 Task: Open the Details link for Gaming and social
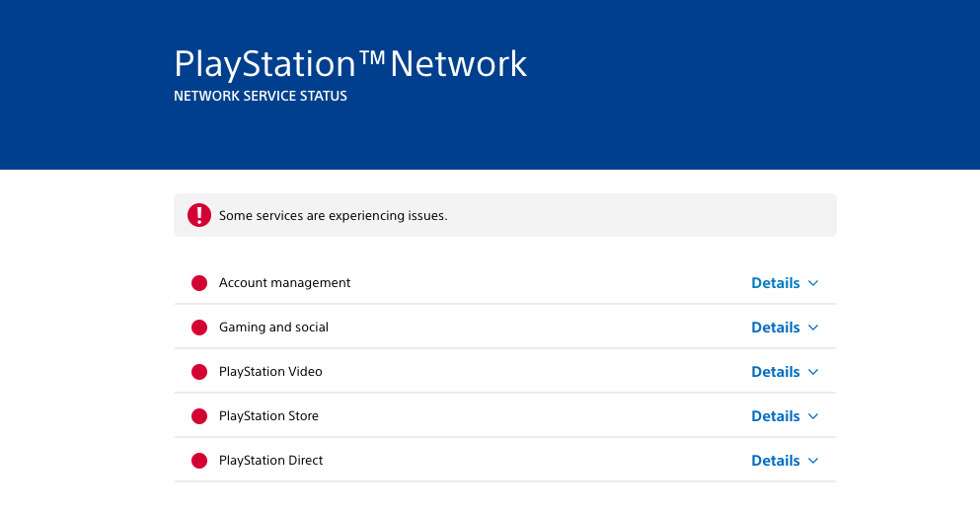tap(776, 328)
